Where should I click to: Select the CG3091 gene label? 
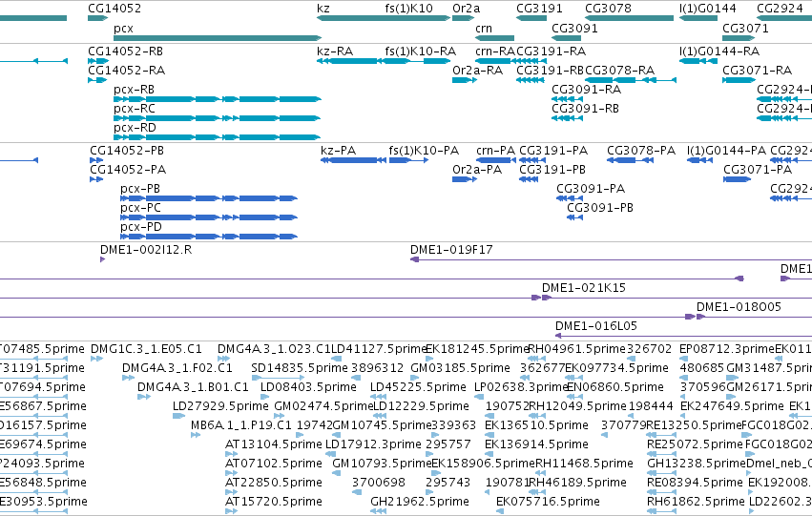click(x=574, y=29)
